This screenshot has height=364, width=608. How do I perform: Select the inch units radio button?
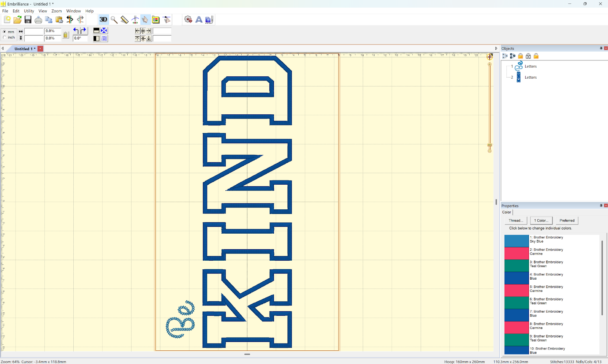tap(5, 38)
